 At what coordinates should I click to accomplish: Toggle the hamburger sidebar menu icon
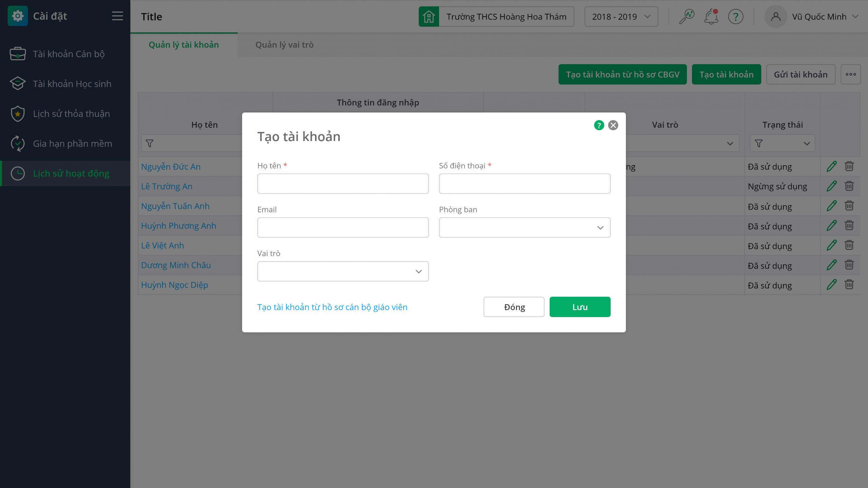117,16
